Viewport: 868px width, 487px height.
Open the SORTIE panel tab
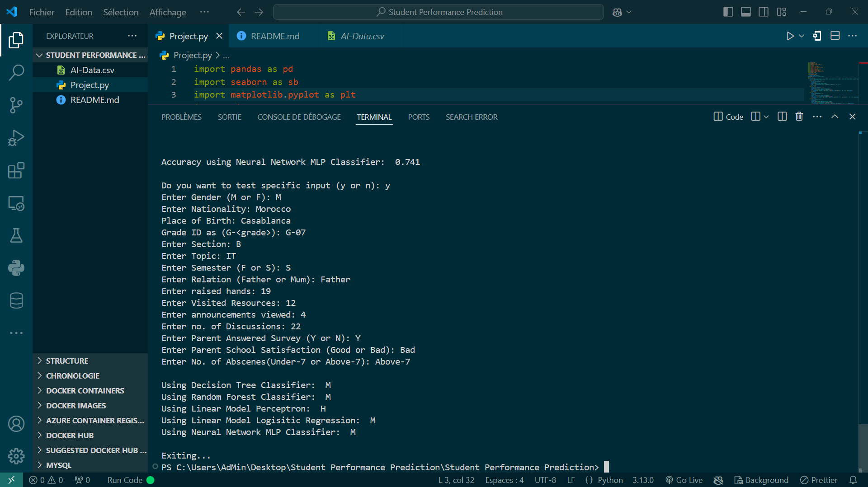point(230,117)
